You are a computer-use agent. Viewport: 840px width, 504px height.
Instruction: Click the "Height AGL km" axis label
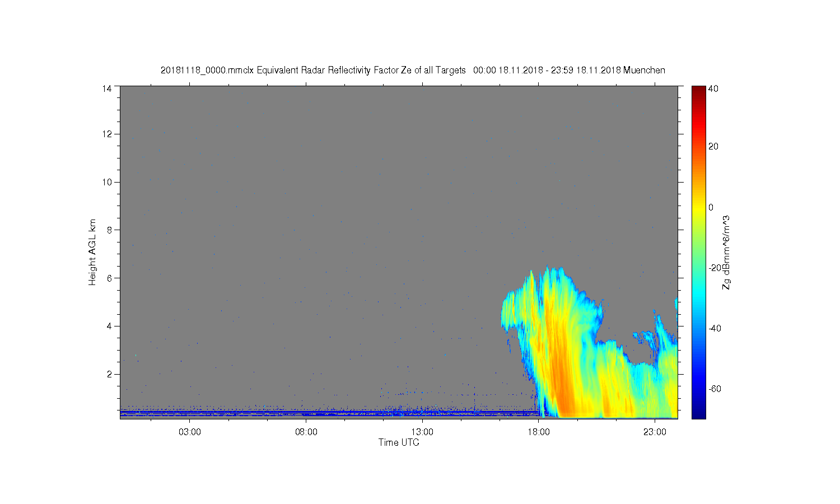[92, 252]
